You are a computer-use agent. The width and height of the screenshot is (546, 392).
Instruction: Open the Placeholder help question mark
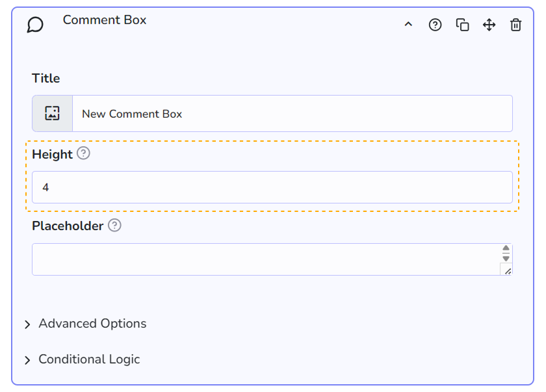tap(114, 226)
